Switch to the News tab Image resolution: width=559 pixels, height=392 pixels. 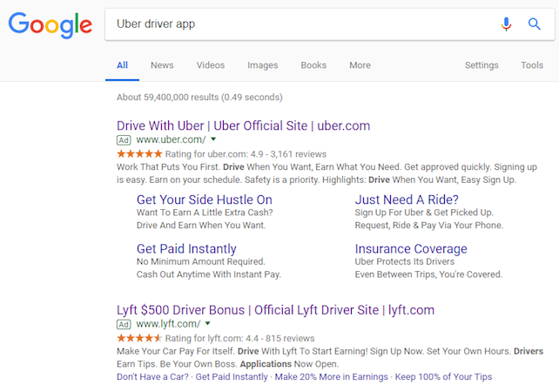[162, 65]
